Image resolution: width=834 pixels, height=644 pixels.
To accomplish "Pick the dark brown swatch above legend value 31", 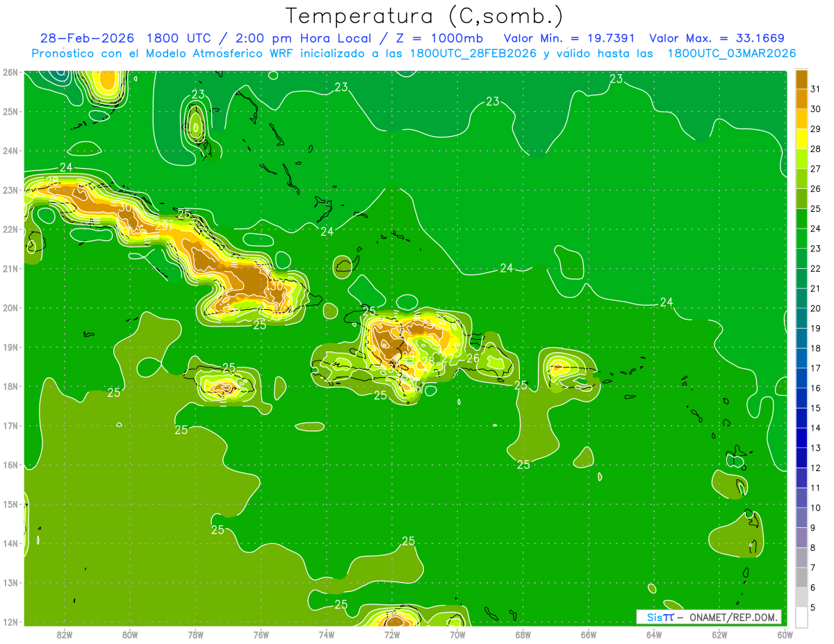I will (x=801, y=79).
